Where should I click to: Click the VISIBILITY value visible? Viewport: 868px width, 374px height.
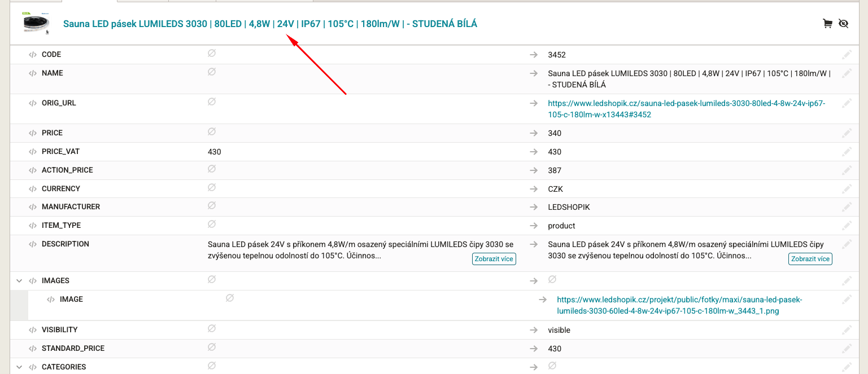click(559, 330)
